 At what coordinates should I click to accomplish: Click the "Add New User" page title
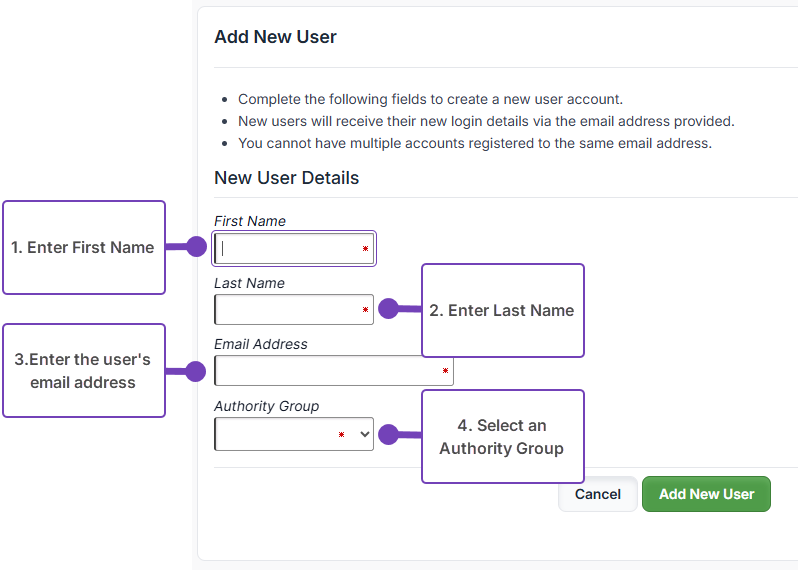(275, 37)
